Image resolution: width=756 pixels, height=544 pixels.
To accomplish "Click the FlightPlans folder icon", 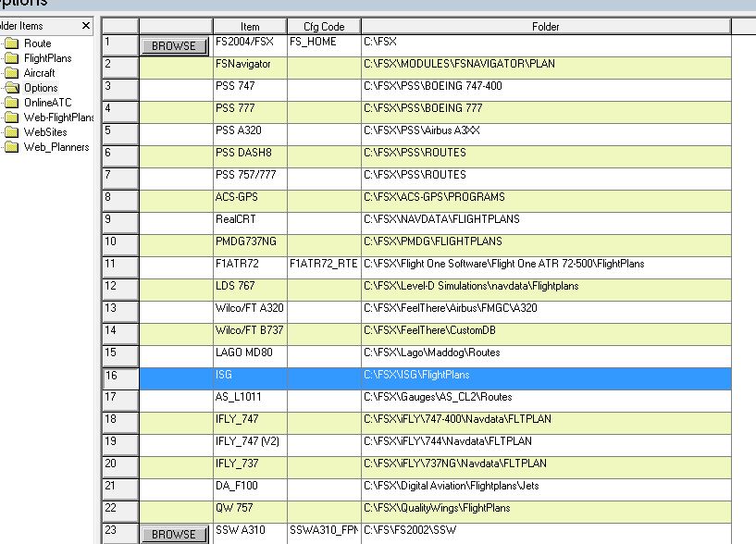I will point(12,58).
